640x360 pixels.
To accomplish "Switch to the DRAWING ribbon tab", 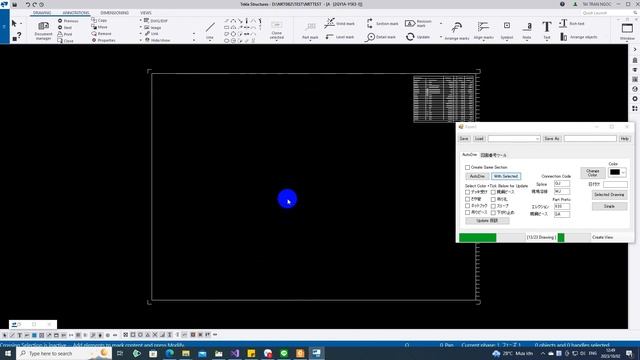I will 42,13.
